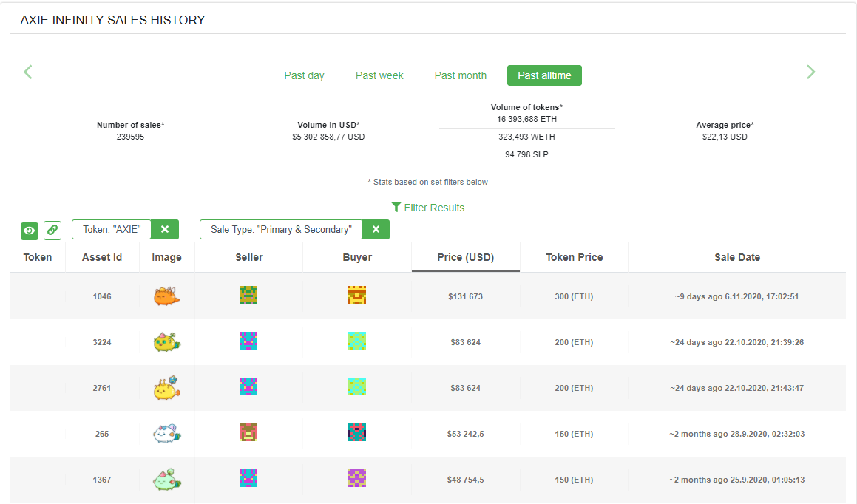Toggle the eye visibility button
This screenshot has width=857, height=504.
coord(30,231)
